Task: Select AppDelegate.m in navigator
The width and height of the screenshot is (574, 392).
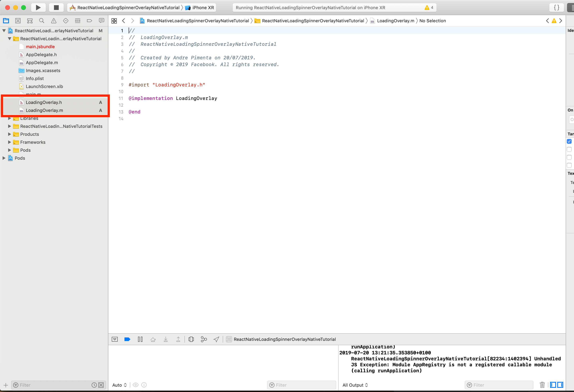Action: (x=42, y=63)
